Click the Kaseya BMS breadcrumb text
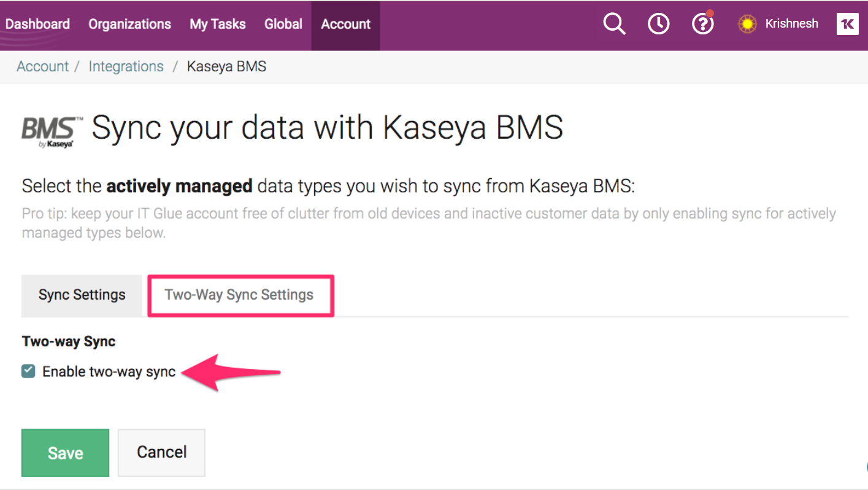Screen dimensions: 868x490 pyautogui.click(x=227, y=66)
